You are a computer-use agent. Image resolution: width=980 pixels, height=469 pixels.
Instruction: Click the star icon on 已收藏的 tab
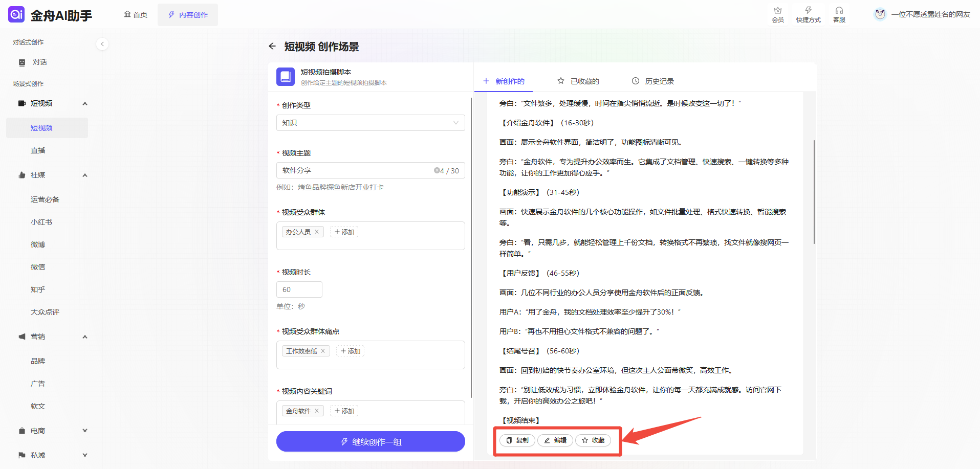561,81
